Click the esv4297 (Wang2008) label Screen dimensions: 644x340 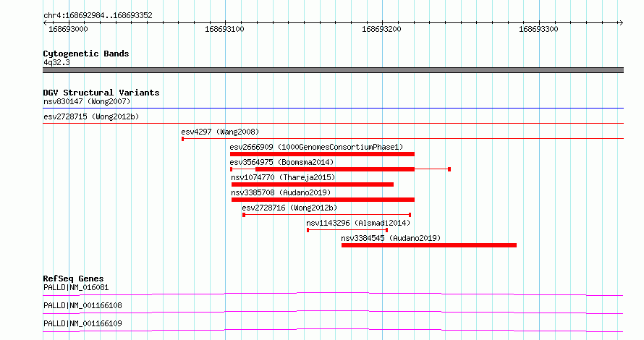coord(220,132)
